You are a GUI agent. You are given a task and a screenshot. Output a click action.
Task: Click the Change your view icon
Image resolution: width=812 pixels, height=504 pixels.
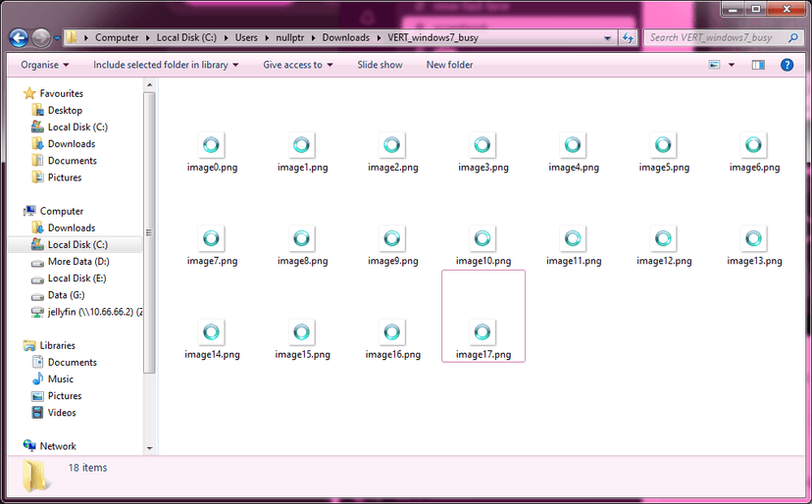[x=715, y=65]
